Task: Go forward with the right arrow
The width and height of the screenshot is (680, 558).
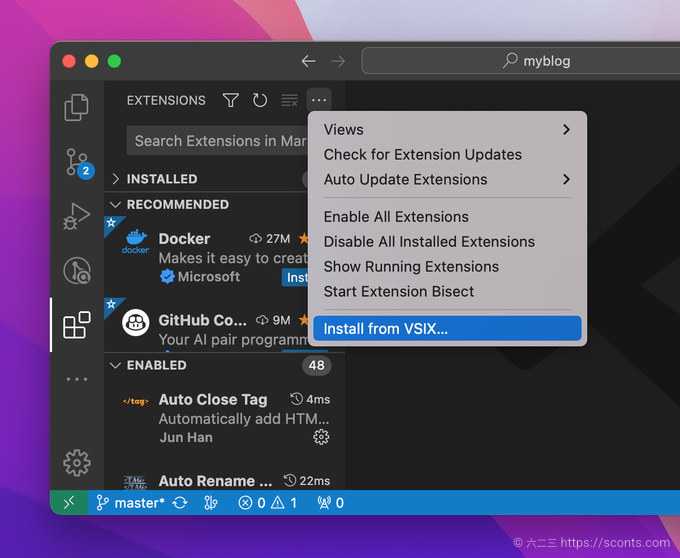Action: point(338,61)
